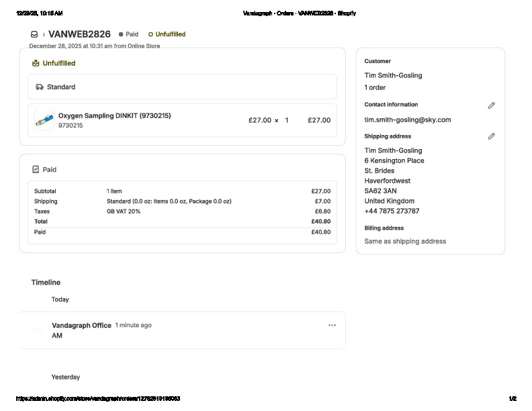532x411 pixels.
Task: Click the admin.shopify.com URL in page footer
Action: (x=98, y=399)
